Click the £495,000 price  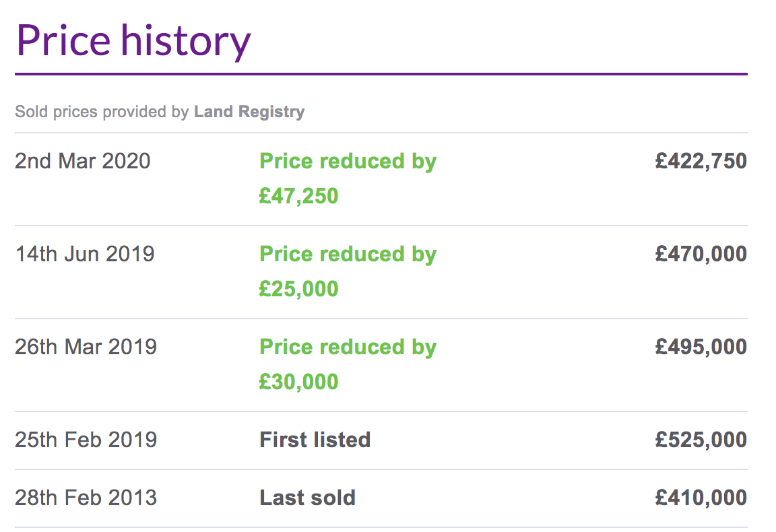(x=701, y=347)
